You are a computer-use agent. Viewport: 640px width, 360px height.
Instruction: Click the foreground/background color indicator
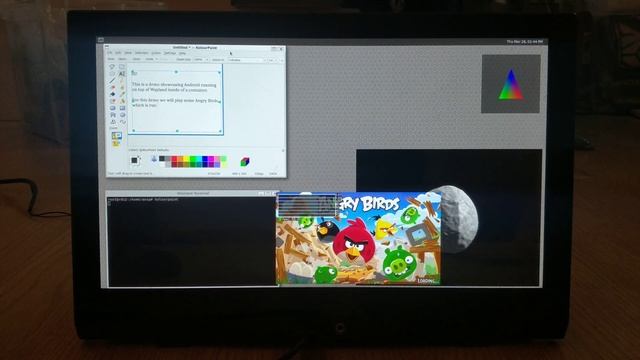(135, 160)
